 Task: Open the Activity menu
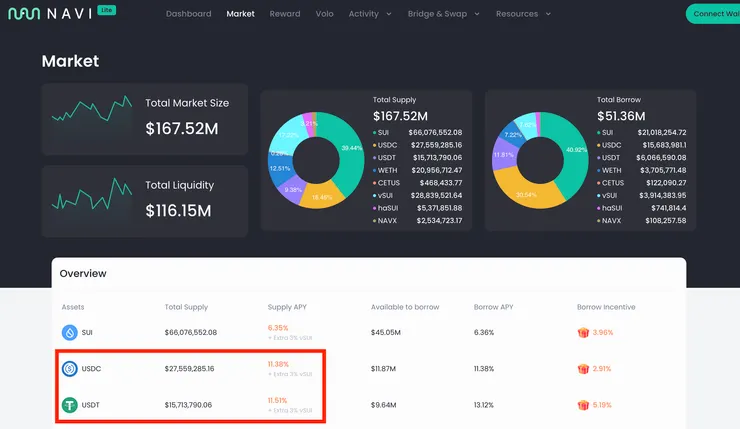coord(363,14)
